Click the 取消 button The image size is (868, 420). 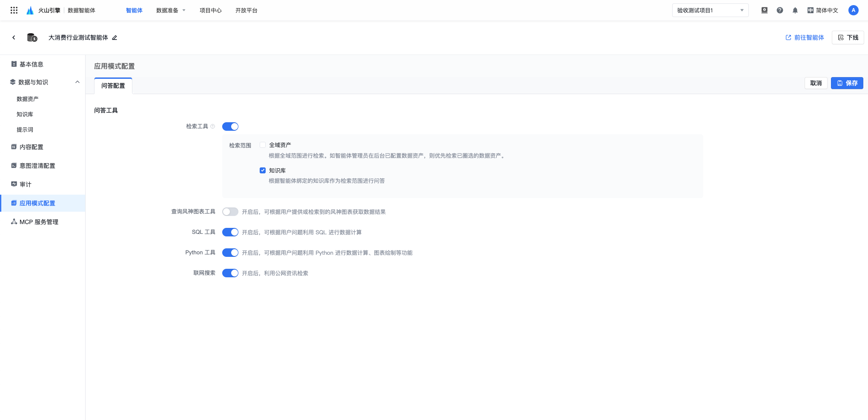[816, 83]
